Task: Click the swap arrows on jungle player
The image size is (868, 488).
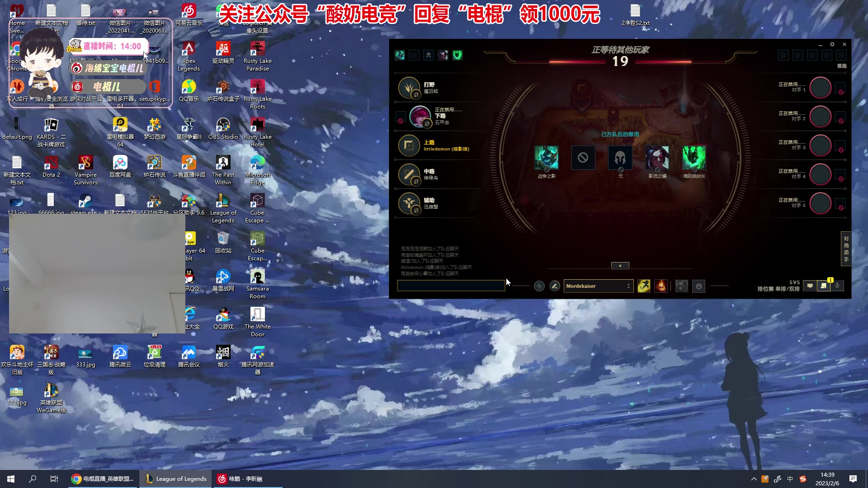Action: point(416,95)
